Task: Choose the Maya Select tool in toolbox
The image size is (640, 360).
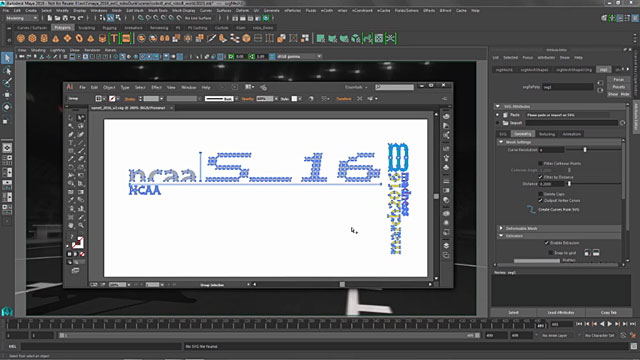Action: tap(7, 58)
